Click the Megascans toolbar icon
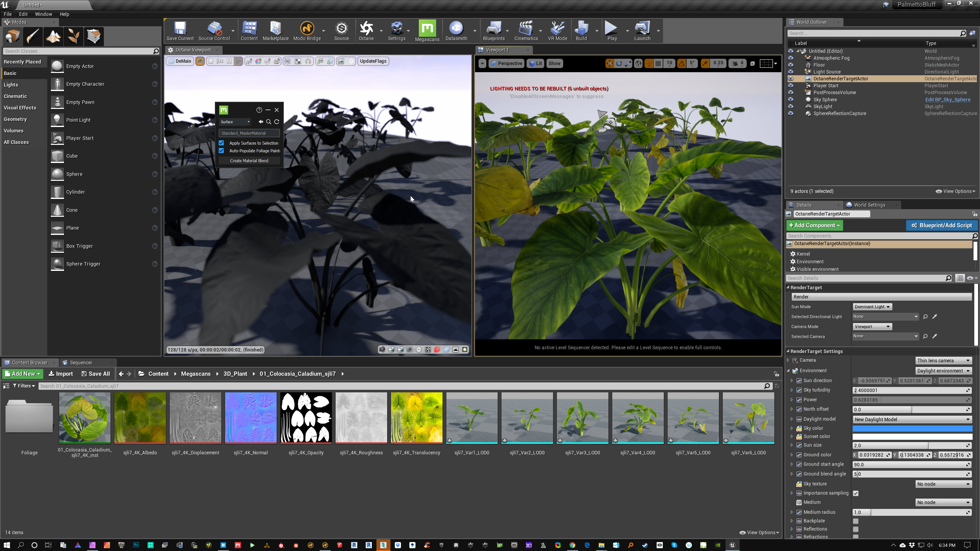 (427, 30)
